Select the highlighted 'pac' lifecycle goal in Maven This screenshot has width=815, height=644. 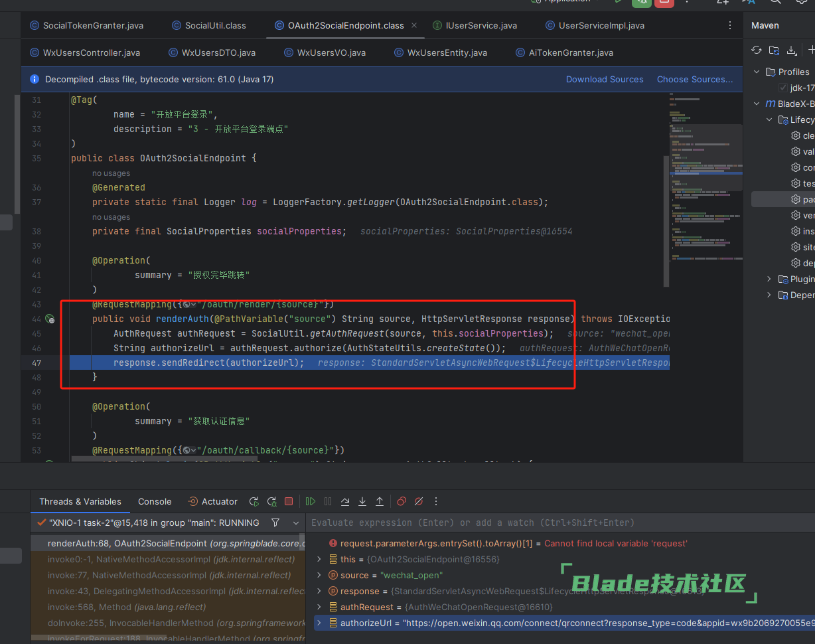[783, 199]
